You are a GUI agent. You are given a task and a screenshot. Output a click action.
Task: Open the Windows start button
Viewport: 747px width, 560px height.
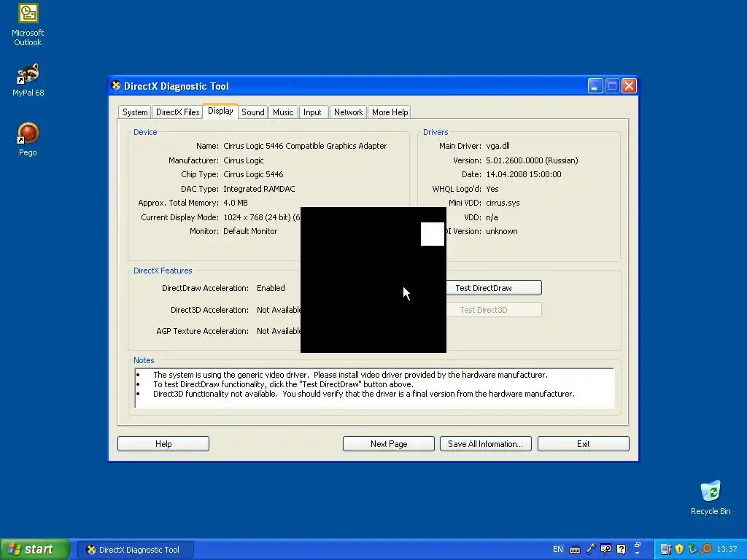pos(34,550)
